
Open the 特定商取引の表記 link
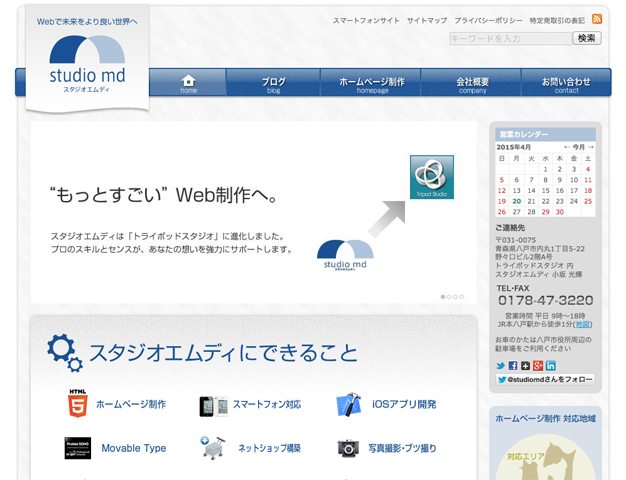coord(557,20)
